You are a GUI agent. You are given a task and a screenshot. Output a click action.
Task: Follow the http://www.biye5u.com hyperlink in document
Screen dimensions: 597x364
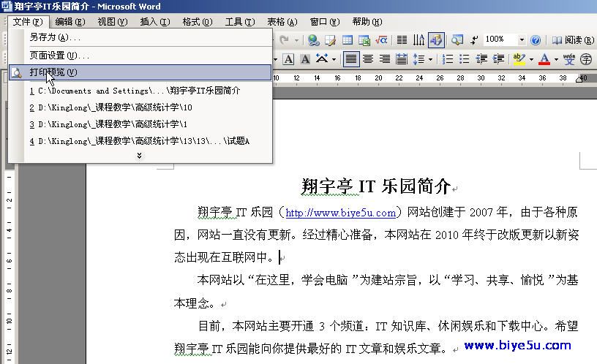[x=340, y=213]
